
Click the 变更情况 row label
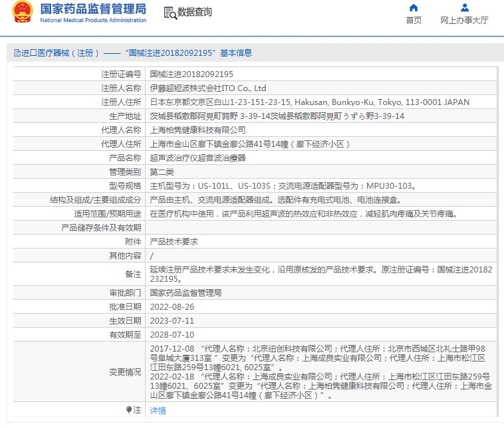click(124, 372)
